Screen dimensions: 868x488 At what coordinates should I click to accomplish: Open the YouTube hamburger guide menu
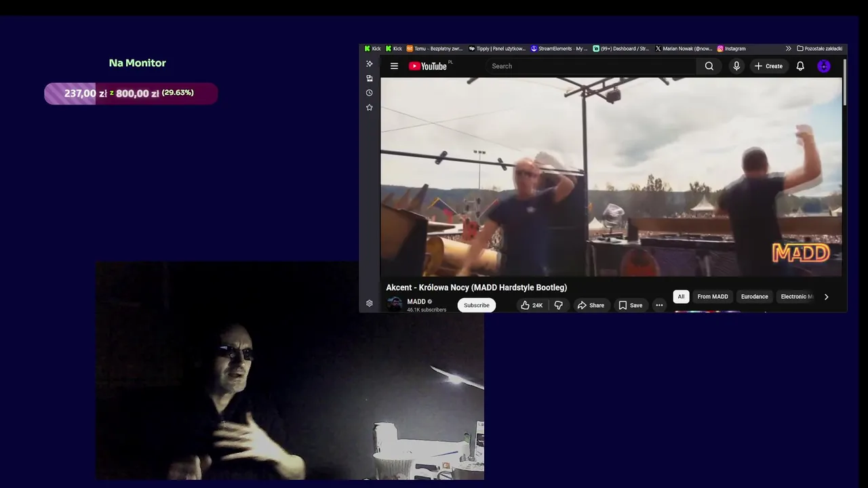point(394,66)
